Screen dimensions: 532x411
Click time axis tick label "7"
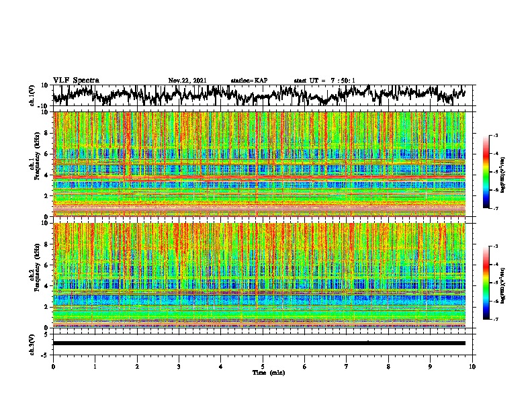click(347, 367)
